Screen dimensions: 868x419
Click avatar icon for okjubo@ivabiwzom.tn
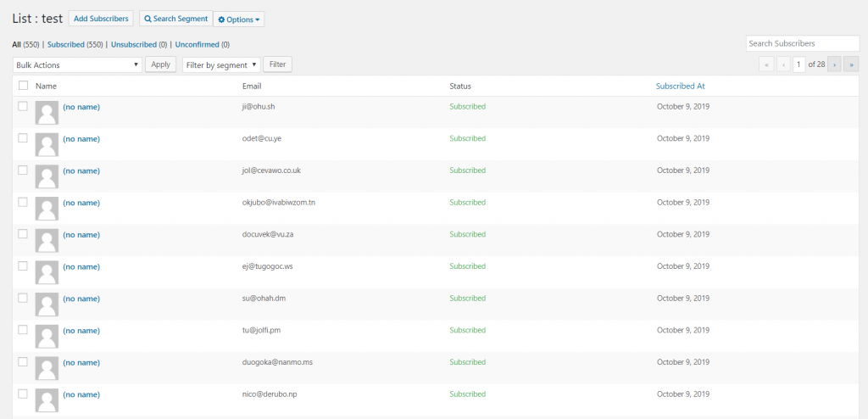[x=47, y=209]
